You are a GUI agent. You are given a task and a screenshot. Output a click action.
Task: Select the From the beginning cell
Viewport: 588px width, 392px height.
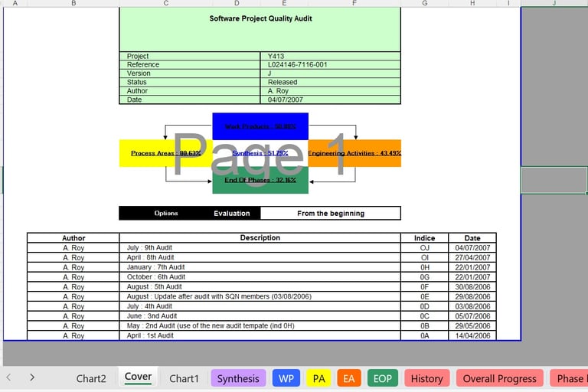click(x=331, y=214)
